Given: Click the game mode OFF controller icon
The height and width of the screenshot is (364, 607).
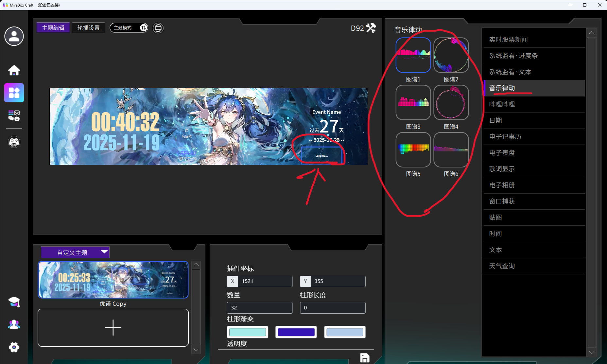Looking at the screenshot, I should click(x=14, y=142).
